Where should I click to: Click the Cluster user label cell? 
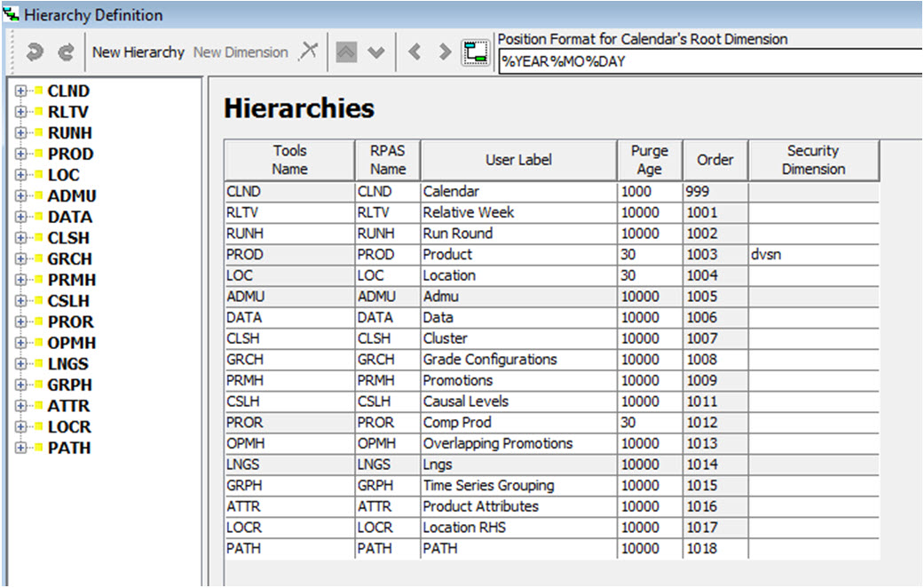(x=518, y=338)
